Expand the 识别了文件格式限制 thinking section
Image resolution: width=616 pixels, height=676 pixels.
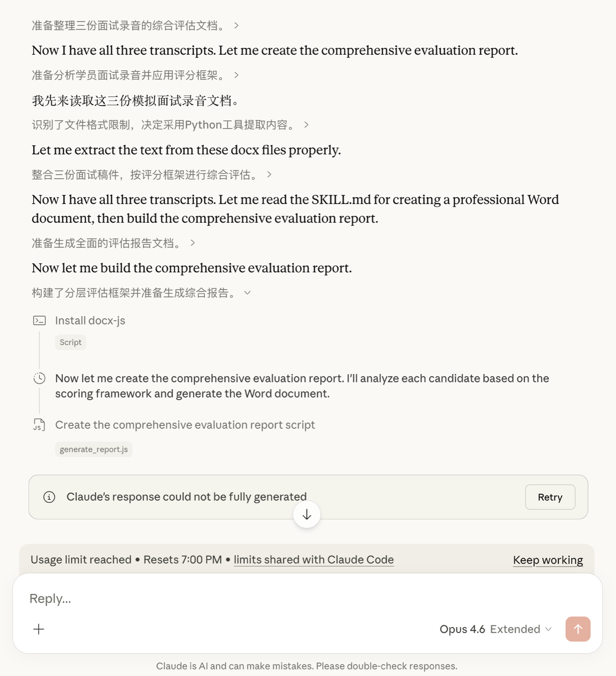[x=306, y=125]
